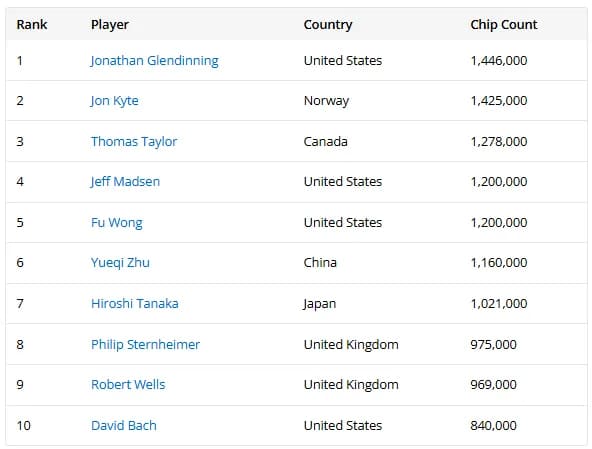Image resolution: width=592 pixels, height=449 pixels.
Task: Click Hiroshi Tanaka player link
Action: [135, 304]
